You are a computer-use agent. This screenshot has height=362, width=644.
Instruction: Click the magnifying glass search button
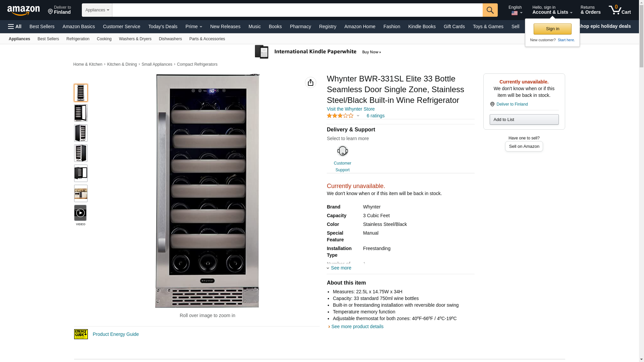pos(490,10)
